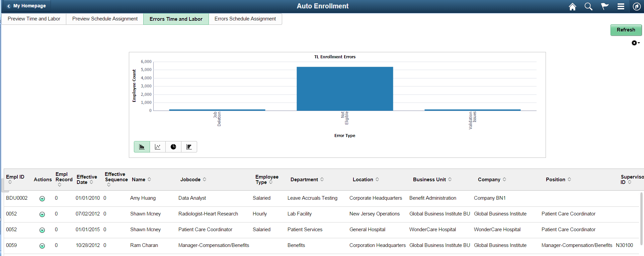Viewport: 644px width, 256px height.
Task: Open chart options gear menu
Action: [x=635, y=43]
